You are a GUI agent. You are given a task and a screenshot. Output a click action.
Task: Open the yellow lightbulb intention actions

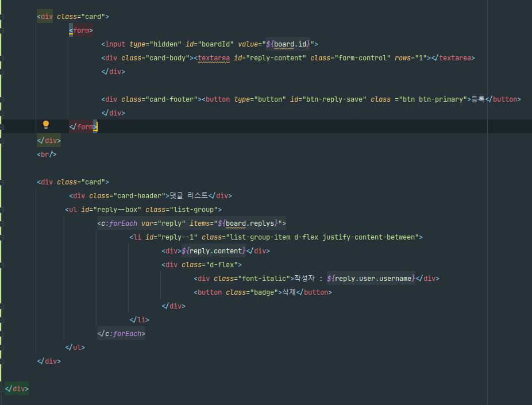(x=46, y=125)
